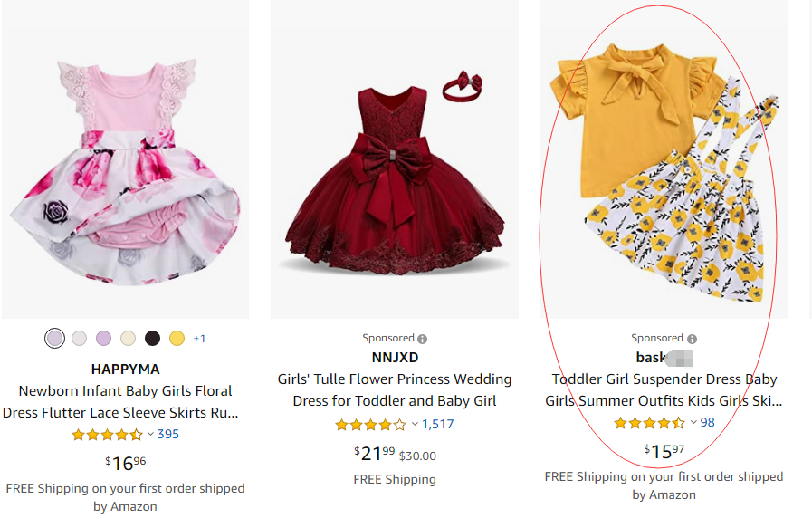
Task: Open the Toddler Girl Suspender Dress title link
Action: coord(664,390)
